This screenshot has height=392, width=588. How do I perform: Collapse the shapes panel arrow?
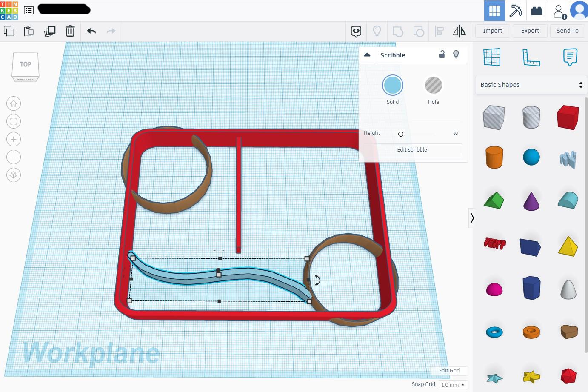[472, 218]
